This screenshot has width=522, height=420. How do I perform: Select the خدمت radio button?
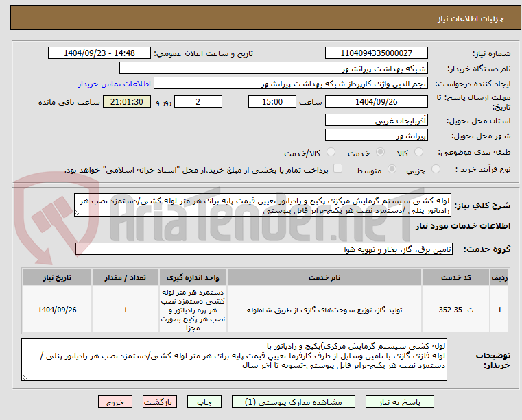[x=380, y=152]
